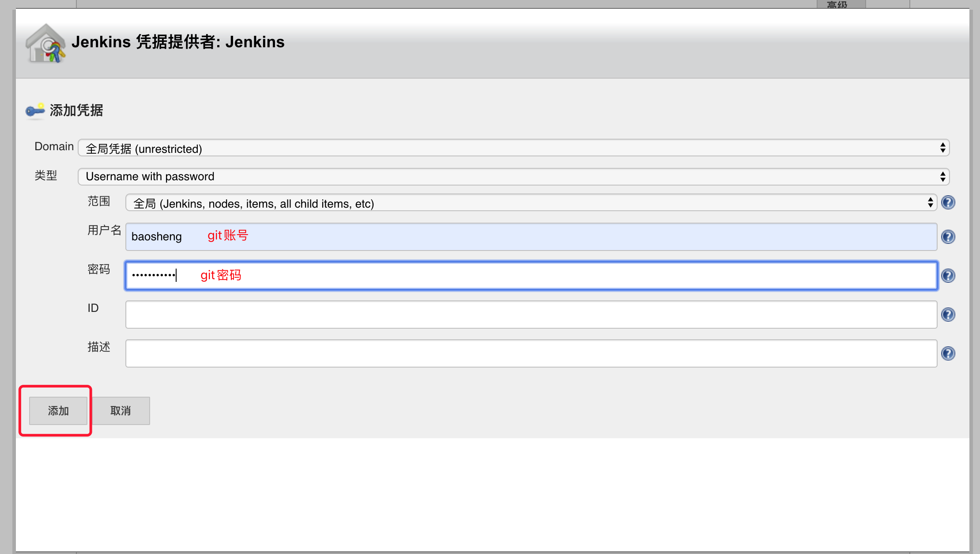Viewport: 980px width, 554px height.
Task: Click the 密码 label
Action: pyautogui.click(x=99, y=269)
